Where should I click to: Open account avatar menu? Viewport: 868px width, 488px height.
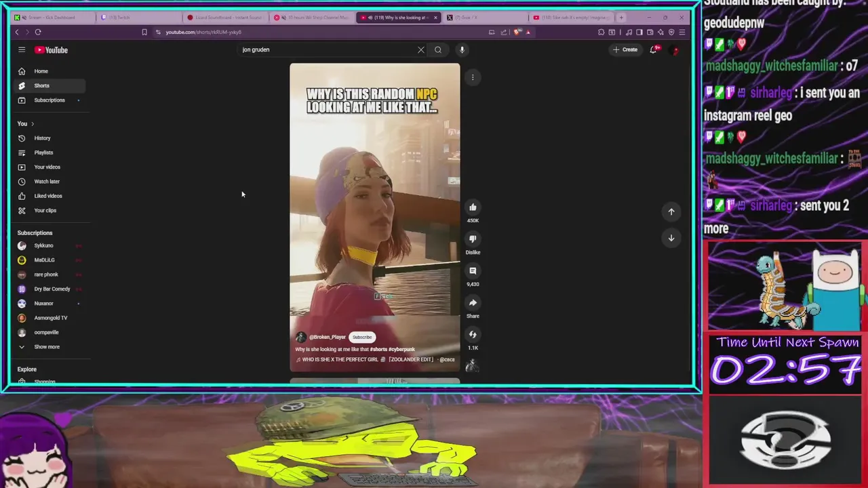point(675,50)
